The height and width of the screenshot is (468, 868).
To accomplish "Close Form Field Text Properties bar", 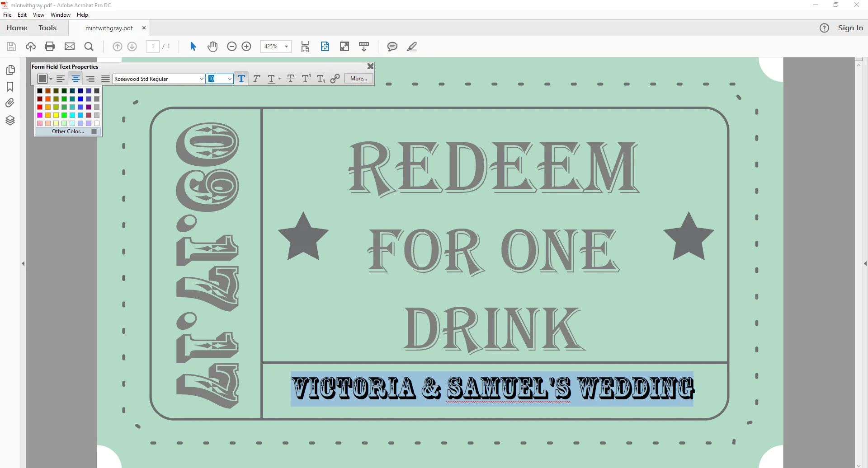I will point(371,66).
